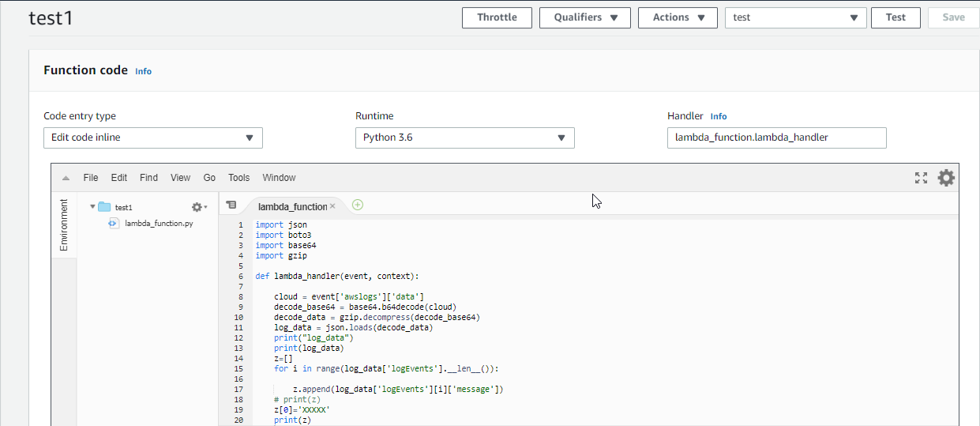The height and width of the screenshot is (426, 980).
Task: Open the Handler Info link
Action: point(719,116)
